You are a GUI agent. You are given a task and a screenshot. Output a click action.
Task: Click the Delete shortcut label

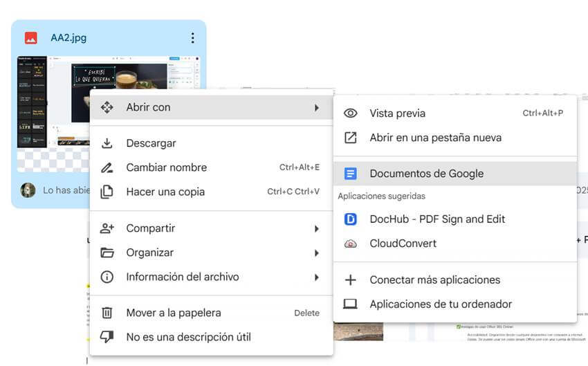(x=306, y=313)
